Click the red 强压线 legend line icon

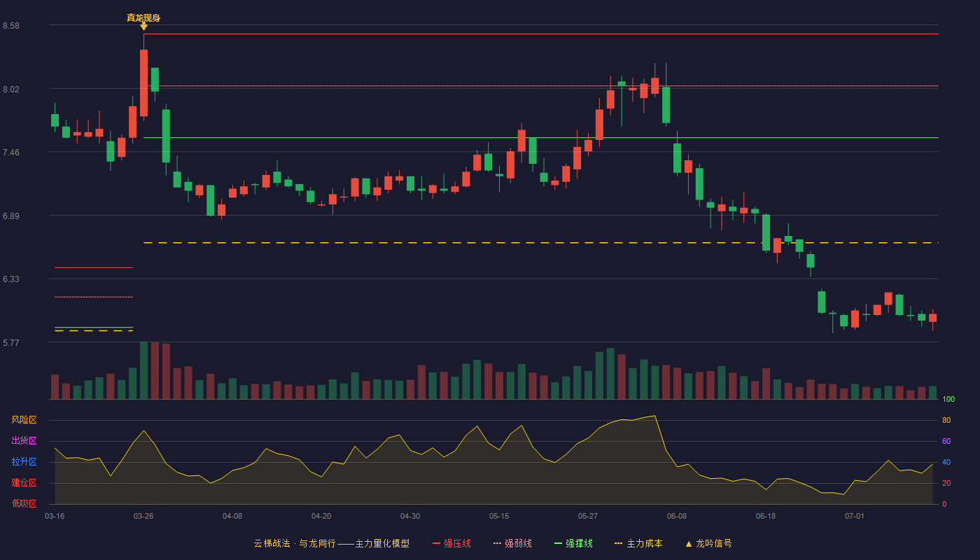(x=436, y=543)
